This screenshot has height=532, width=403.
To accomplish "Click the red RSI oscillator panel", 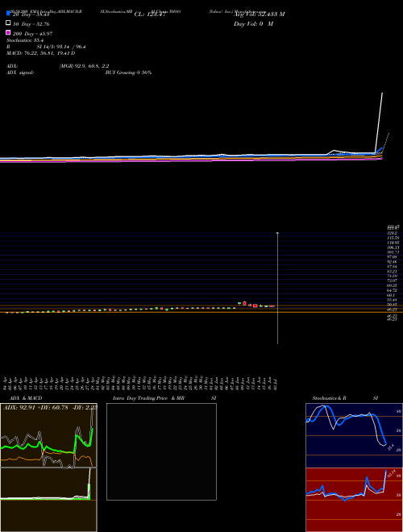I will pyautogui.click(x=354, y=500).
